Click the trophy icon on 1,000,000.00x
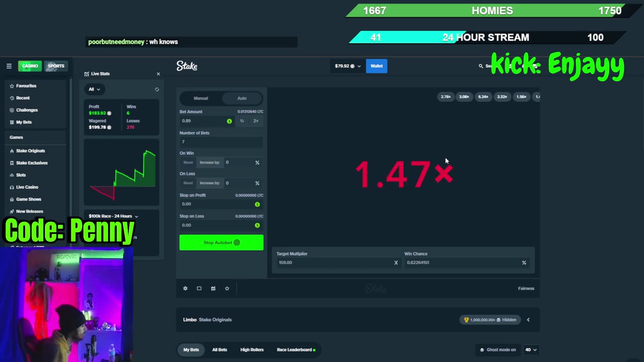The image size is (644, 362). coord(466,320)
